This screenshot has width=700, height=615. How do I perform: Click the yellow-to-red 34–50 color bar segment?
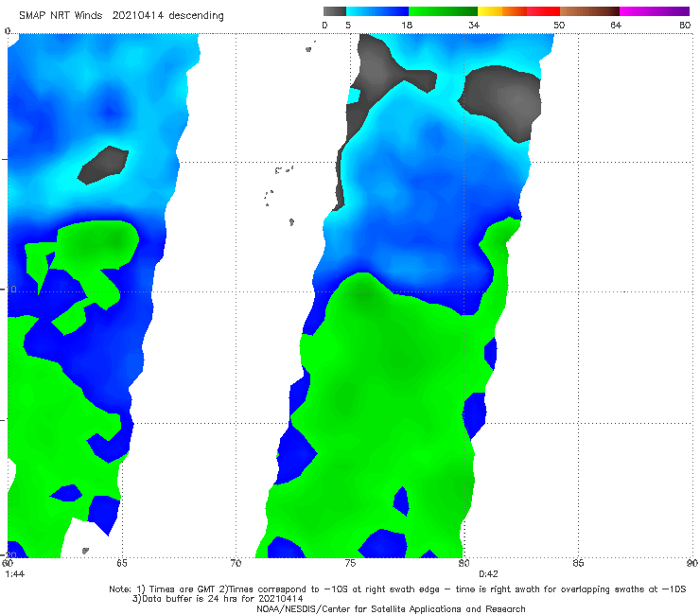[518, 11]
